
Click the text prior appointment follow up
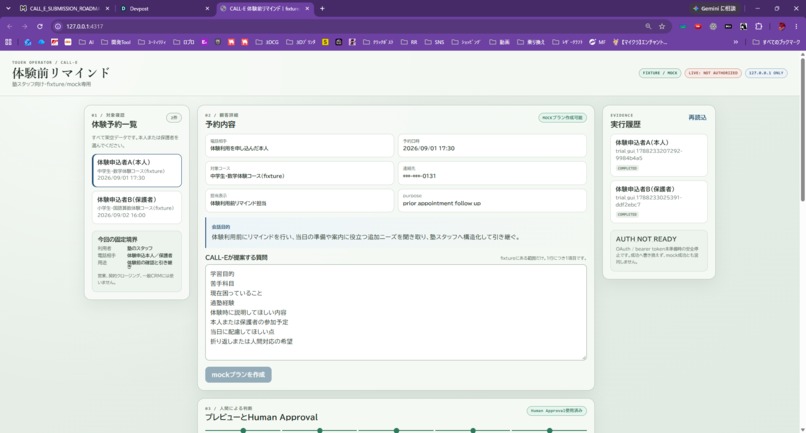442,203
